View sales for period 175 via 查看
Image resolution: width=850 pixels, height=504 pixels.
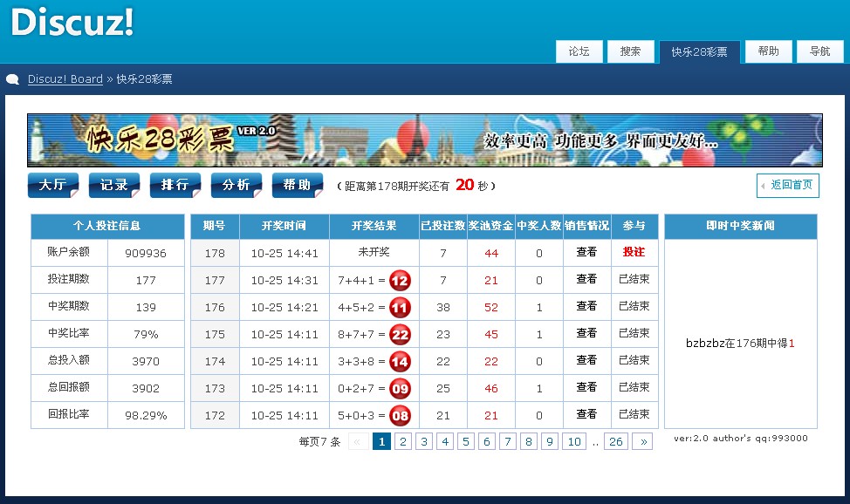click(586, 333)
